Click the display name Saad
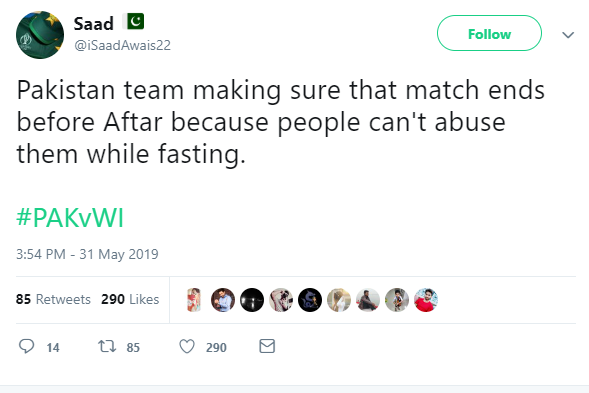Viewport: 589px width, 393px height. click(94, 24)
